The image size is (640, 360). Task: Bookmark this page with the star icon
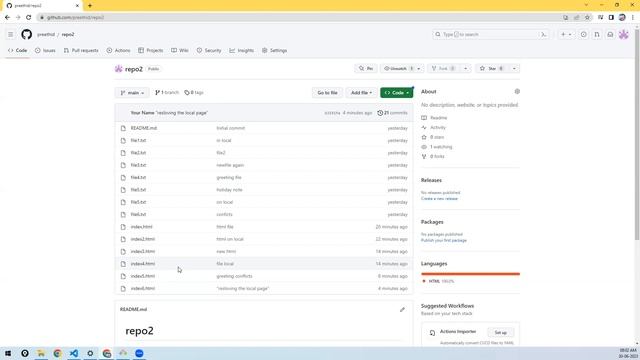587,18
